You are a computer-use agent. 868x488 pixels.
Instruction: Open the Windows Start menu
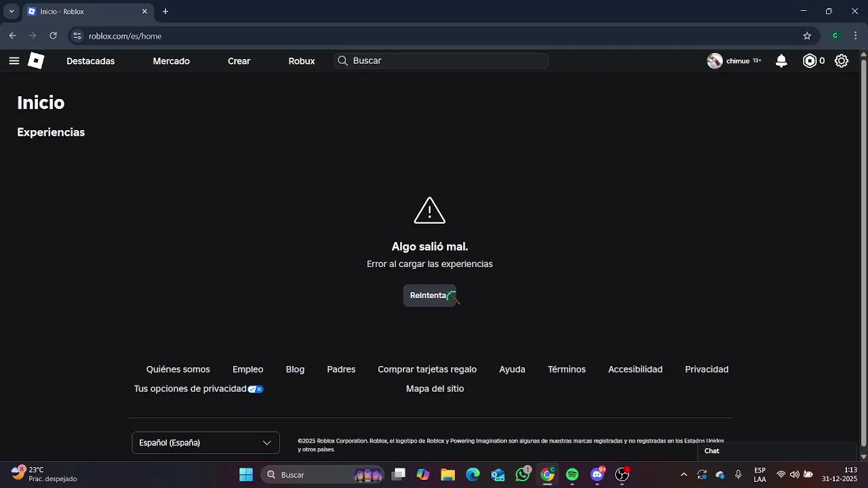click(246, 474)
